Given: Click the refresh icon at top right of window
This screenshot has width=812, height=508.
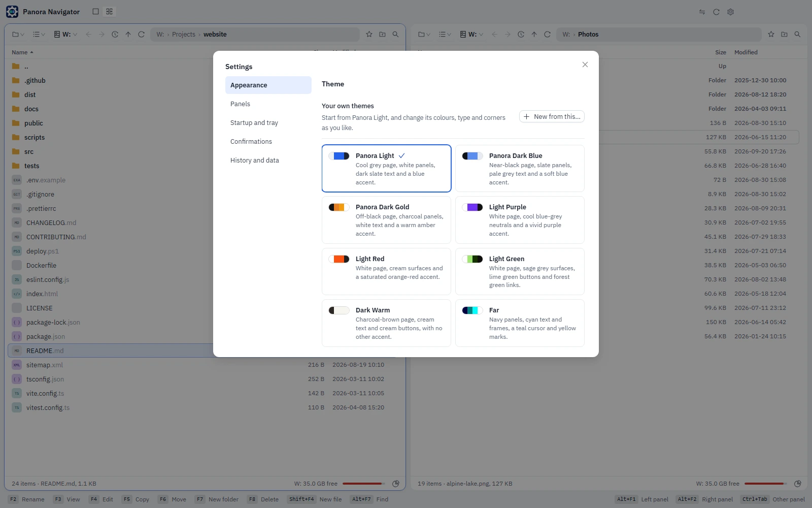Looking at the screenshot, I should pos(716,12).
